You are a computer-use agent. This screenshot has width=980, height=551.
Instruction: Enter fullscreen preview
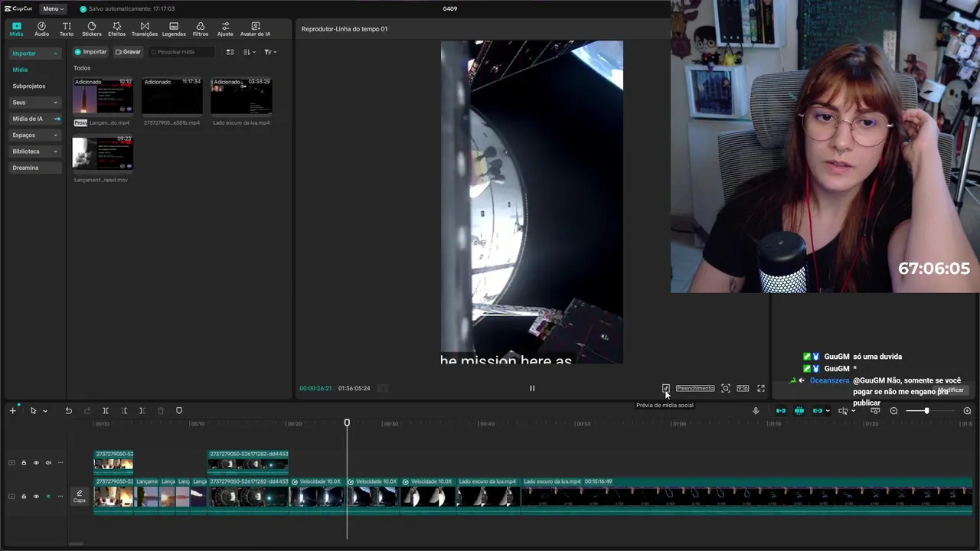point(761,388)
